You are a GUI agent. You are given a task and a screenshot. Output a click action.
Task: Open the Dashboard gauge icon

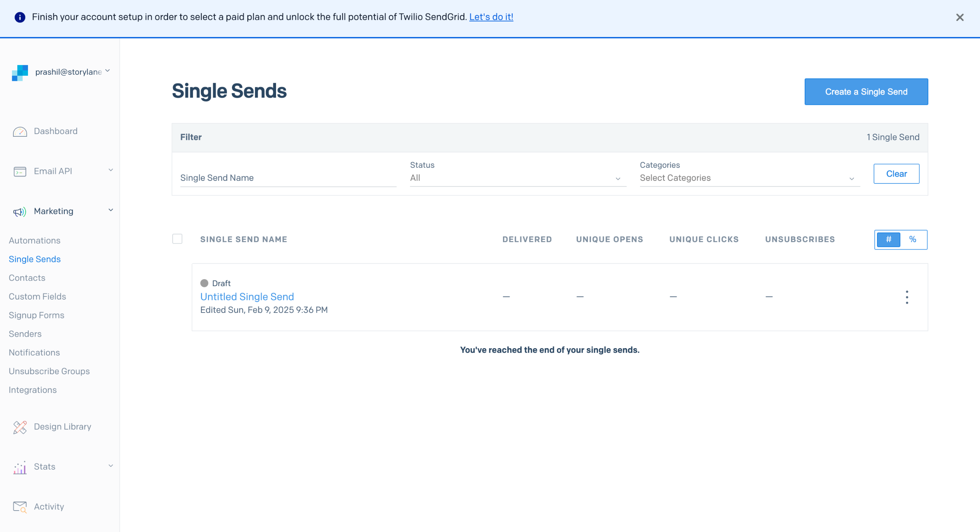[x=20, y=132]
